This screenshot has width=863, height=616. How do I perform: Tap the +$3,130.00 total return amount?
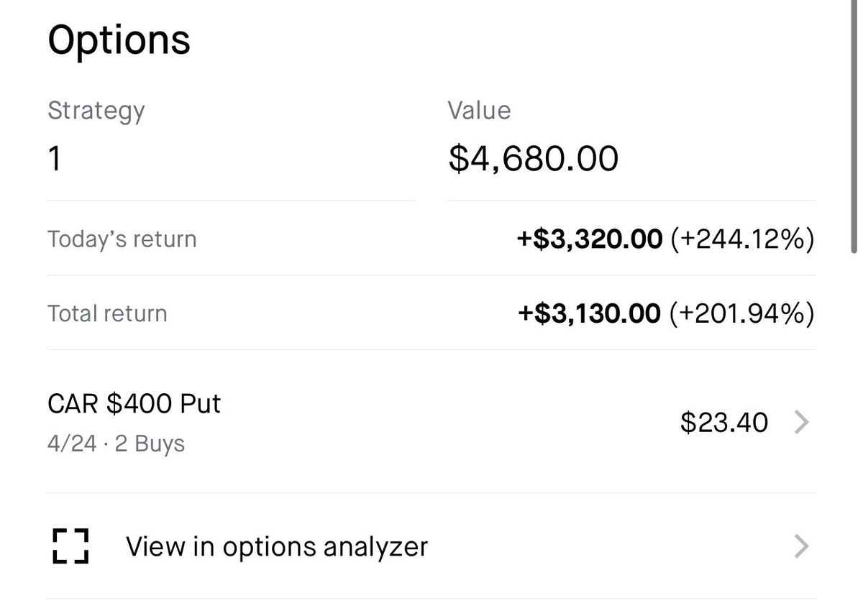click(x=589, y=313)
